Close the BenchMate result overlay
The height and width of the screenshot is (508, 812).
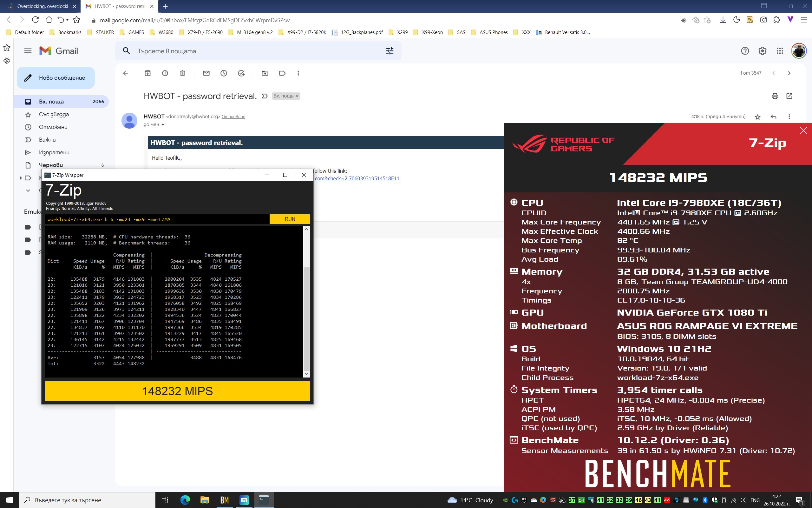point(803,131)
